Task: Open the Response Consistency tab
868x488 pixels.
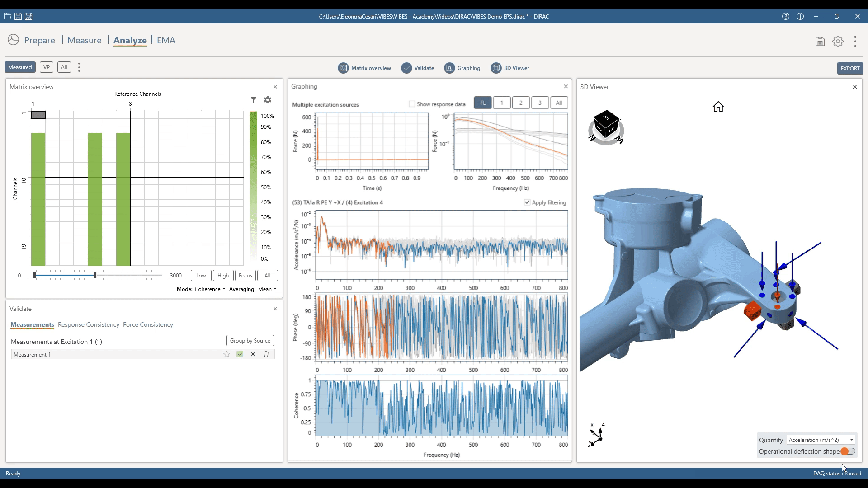Action: point(89,324)
